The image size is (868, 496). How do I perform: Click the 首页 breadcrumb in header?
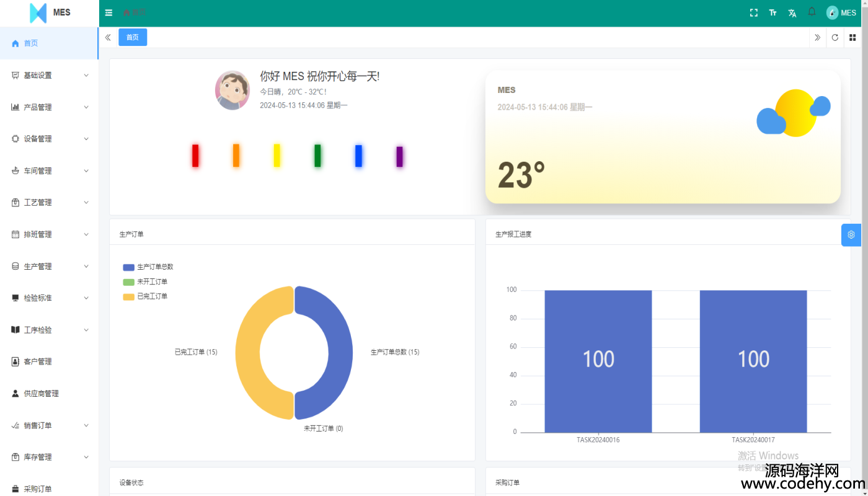(x=134, y=12)
